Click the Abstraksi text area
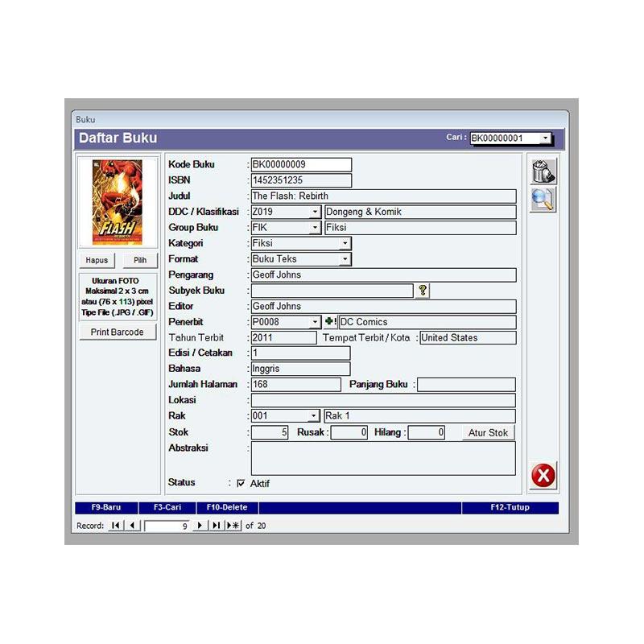Viewport: 644px width, 644px height. point(383,458)
